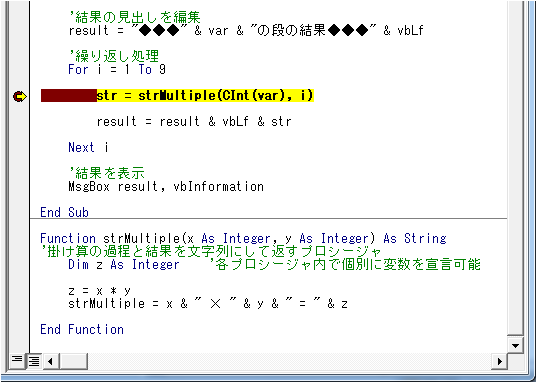This screenshot has width=537, height=383.
Task: Click the vertical scrollbar down arrow
Action: pos(515,346)
